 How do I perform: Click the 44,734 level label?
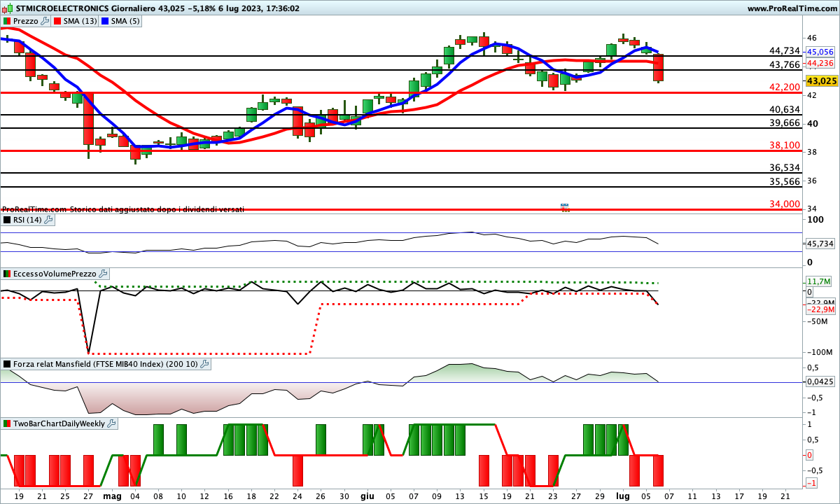click(x=784, y=50)
